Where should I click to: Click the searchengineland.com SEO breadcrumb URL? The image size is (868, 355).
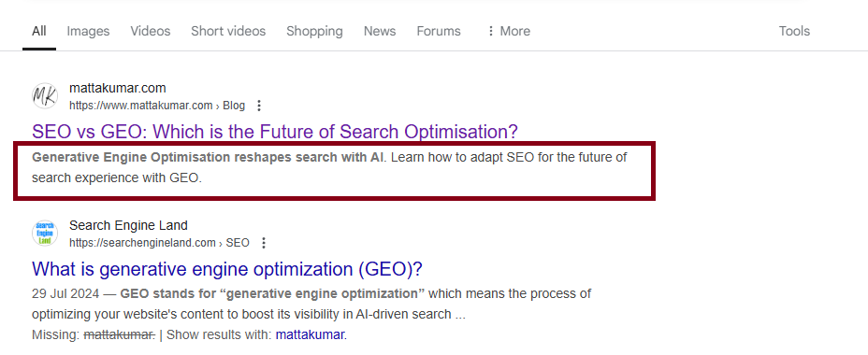[x=159, y=243]
